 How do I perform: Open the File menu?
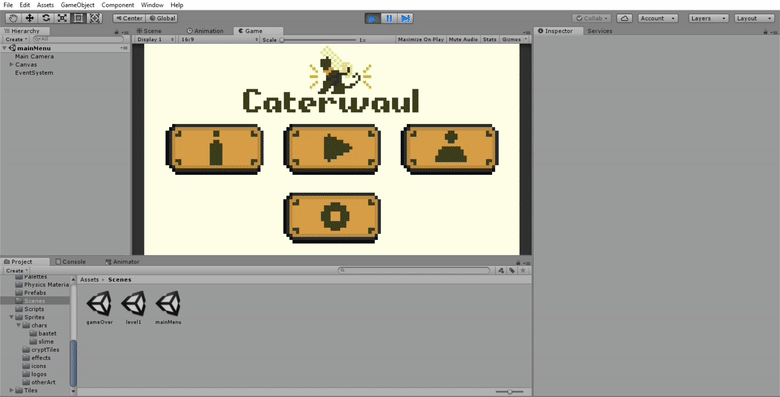coord(8,5)
